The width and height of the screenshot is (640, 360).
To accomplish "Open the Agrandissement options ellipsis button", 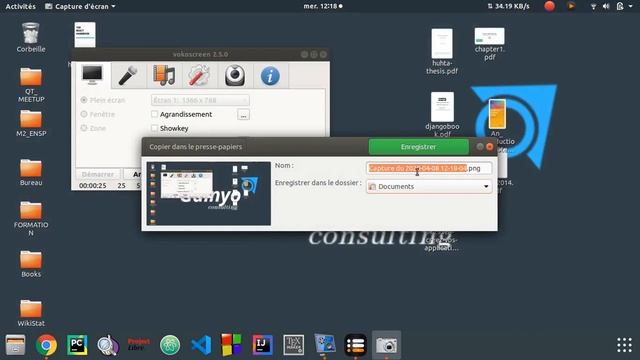I will click(243, 114).
